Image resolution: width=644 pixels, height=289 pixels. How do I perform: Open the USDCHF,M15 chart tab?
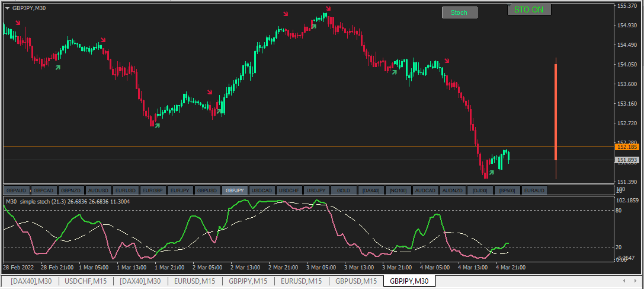pyautogui.click(x=84, y=281)
